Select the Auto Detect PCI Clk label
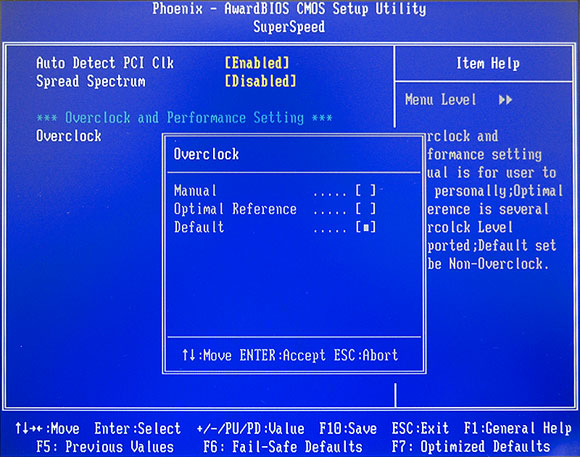 [105, 63]
